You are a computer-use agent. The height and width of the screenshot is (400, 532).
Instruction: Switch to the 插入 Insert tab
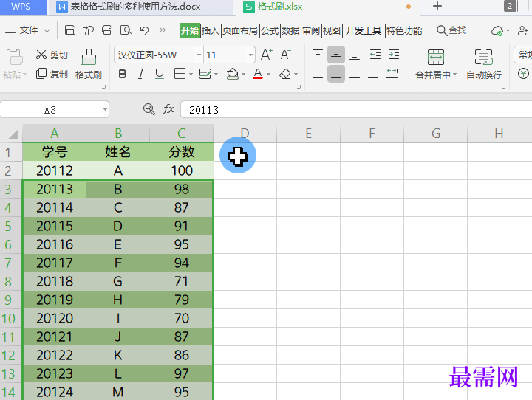[211, 30]
